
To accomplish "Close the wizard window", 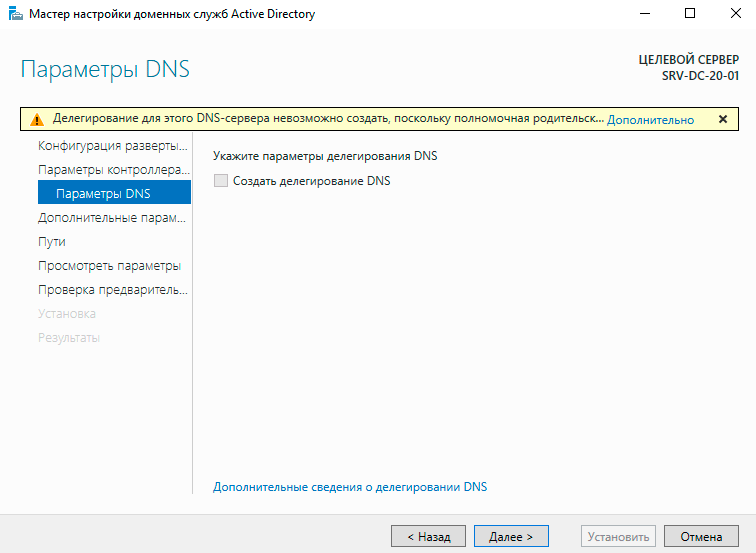I will tap(735, 13).
